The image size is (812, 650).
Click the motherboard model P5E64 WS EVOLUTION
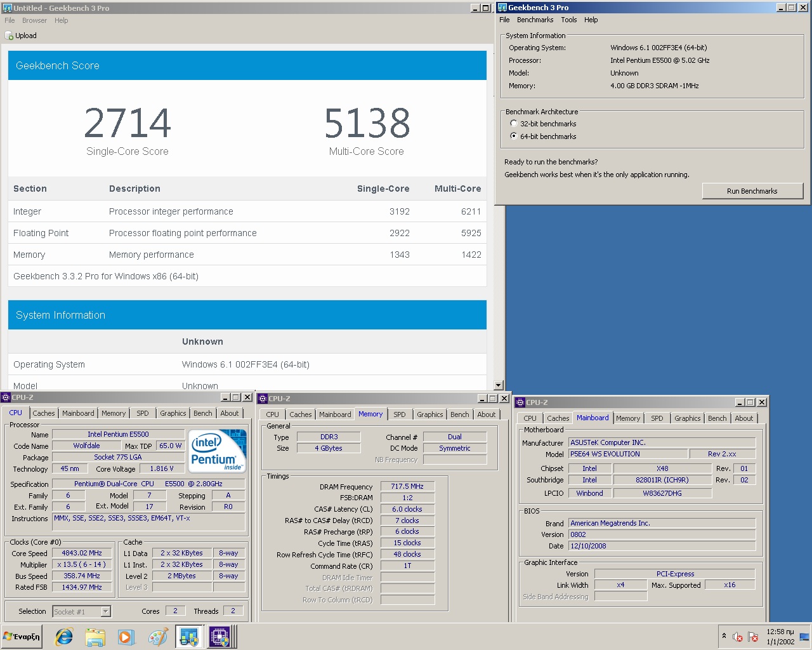[628, 454]
